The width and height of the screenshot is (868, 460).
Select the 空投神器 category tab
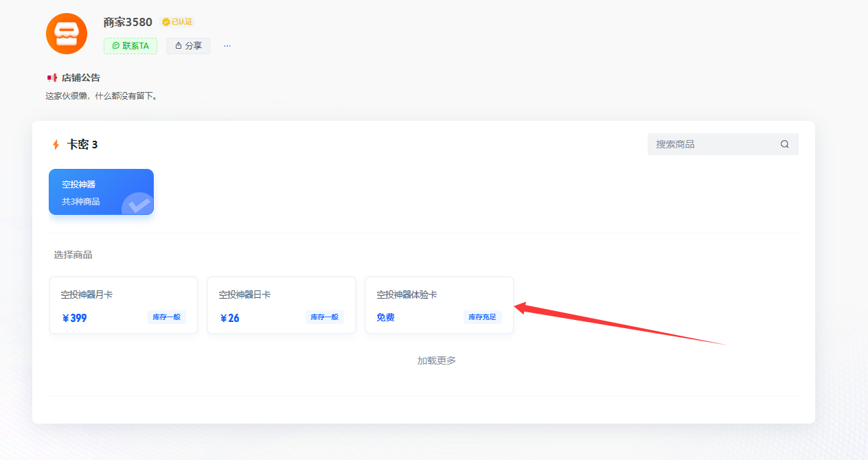pyautogui.click(x=101, y=192)
